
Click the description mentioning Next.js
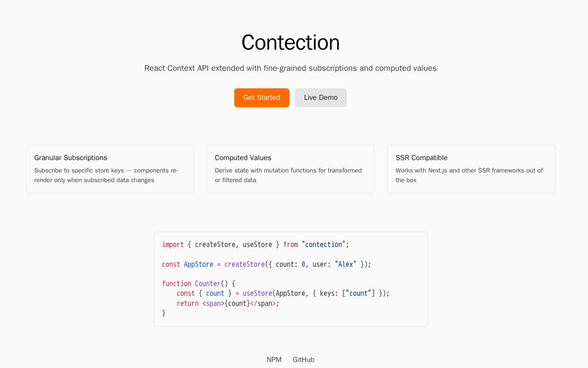[x=469, y=175]
